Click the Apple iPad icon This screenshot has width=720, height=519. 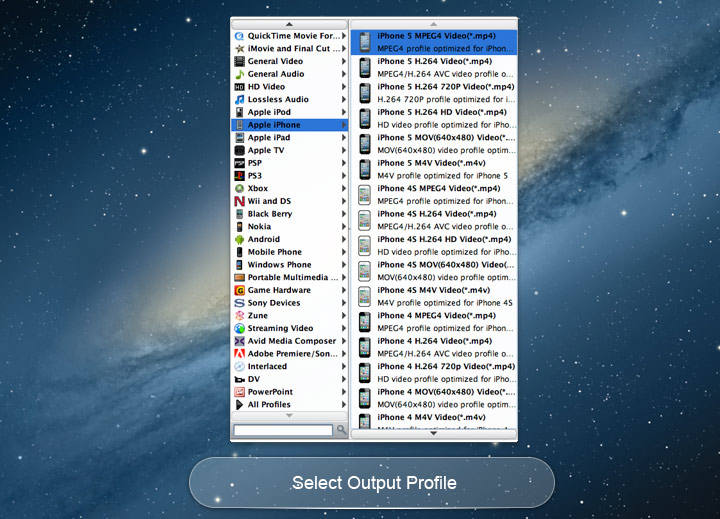pyautogui.click(x=239, y=137)
